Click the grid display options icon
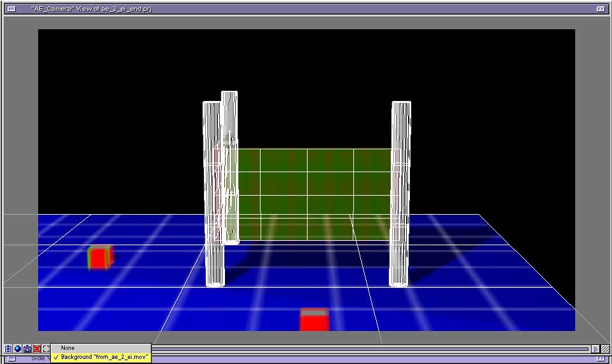This screenshot has height=364, width=612. pos(8,349)
